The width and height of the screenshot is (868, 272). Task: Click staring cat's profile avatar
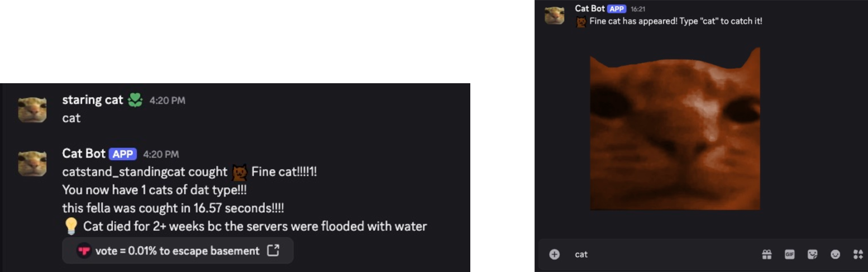click(32, 109)
